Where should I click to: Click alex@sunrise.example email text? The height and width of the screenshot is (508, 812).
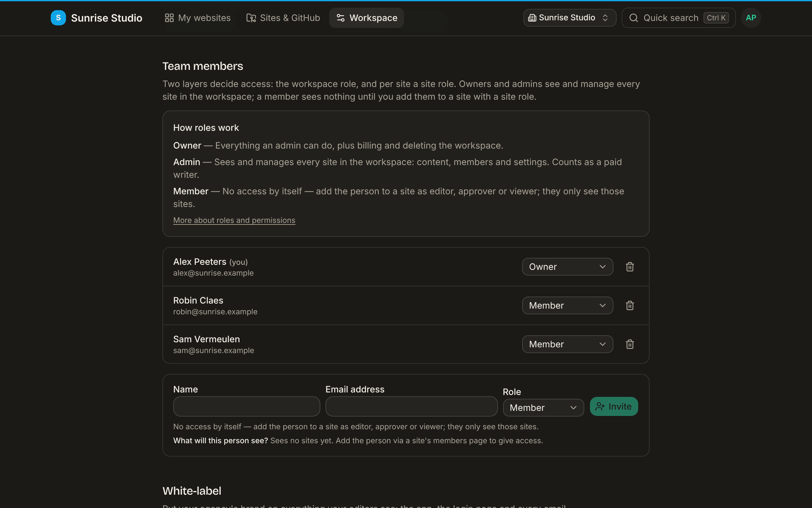pos(213,273)
